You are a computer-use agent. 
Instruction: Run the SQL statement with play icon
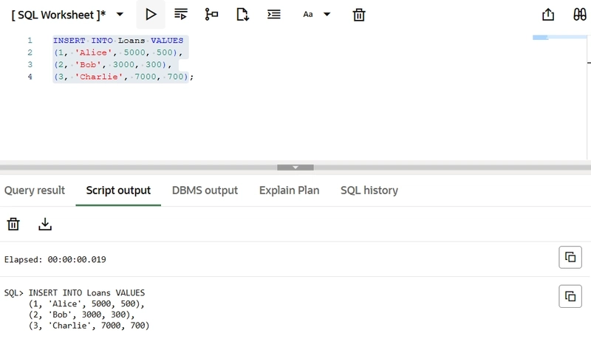point(151,14)
